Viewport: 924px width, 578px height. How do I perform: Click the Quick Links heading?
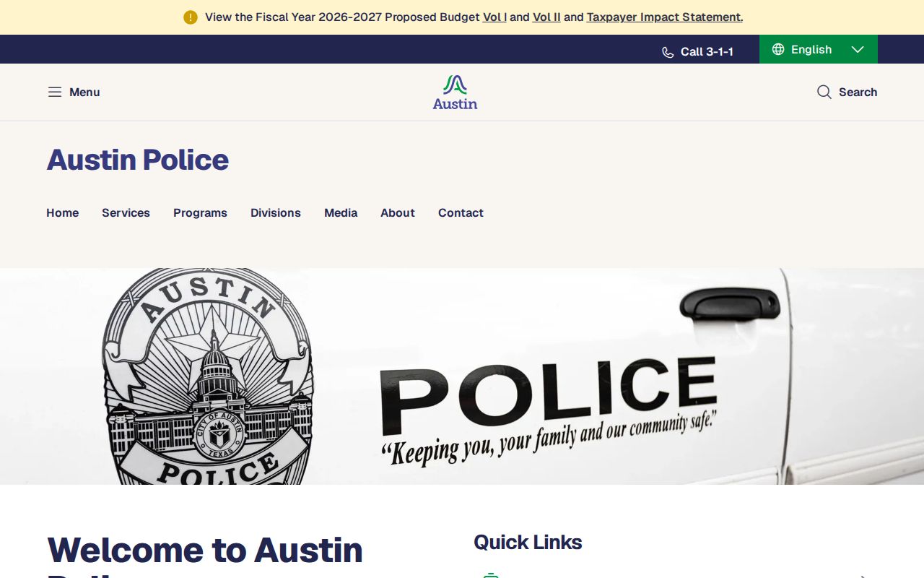[x=528, y=542]
